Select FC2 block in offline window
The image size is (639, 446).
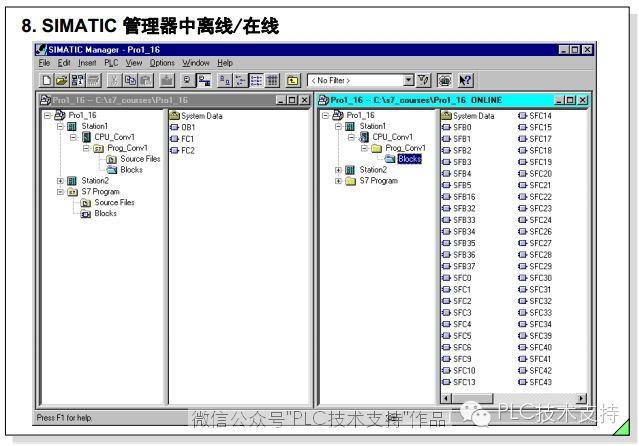(x=187, y=150)
